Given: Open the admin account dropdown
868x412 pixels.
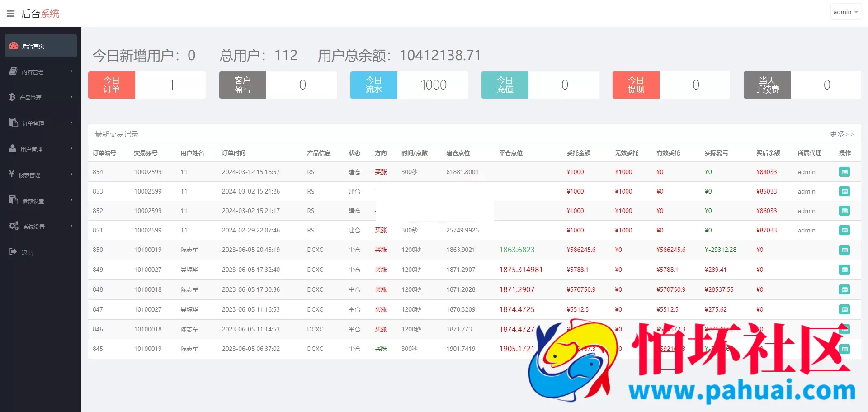Looking at the screenshot, I should 845,11.
